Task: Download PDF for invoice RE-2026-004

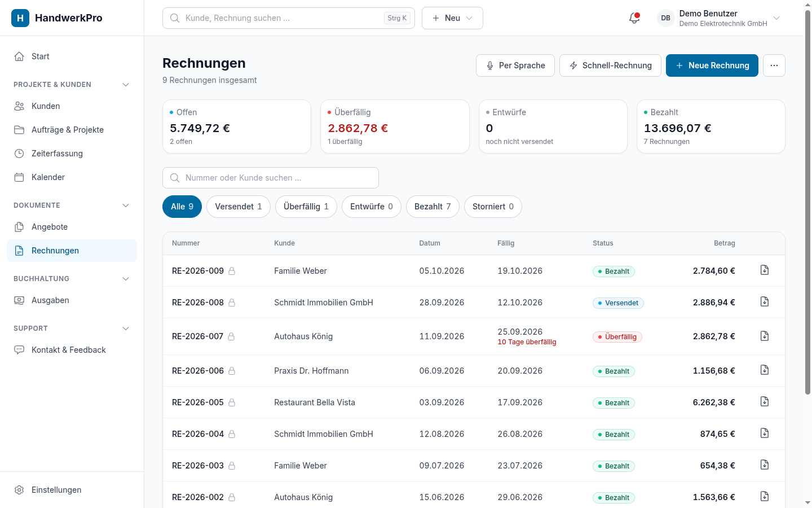Action: (x=765, y=433)
